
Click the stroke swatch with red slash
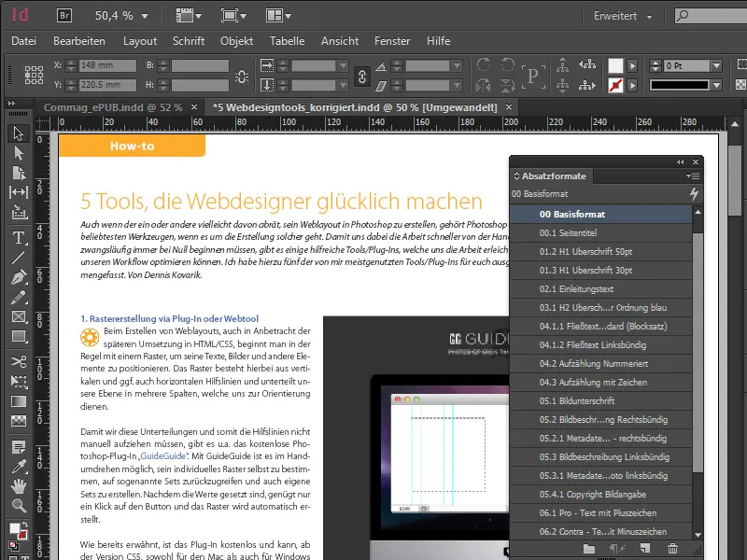615,85
